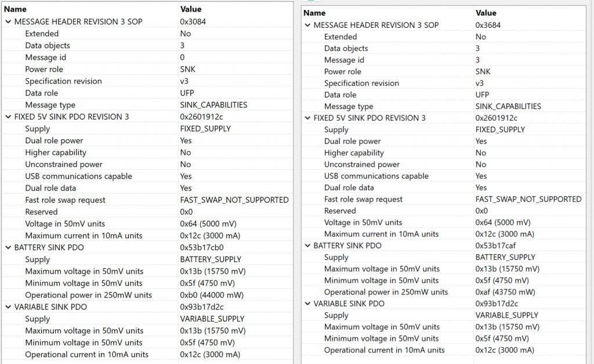Screen dimensions: 594x364
Task: Collapse left BATTERY SINK PDO node
Action: point(8,247)
